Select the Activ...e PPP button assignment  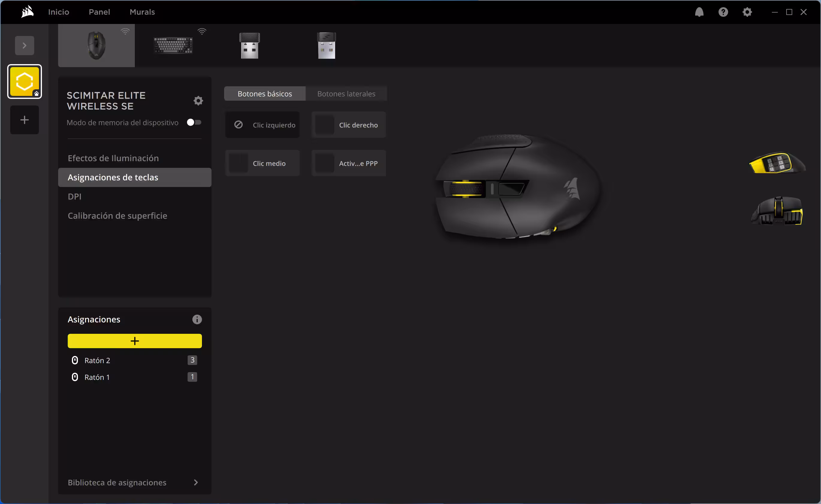349,163
